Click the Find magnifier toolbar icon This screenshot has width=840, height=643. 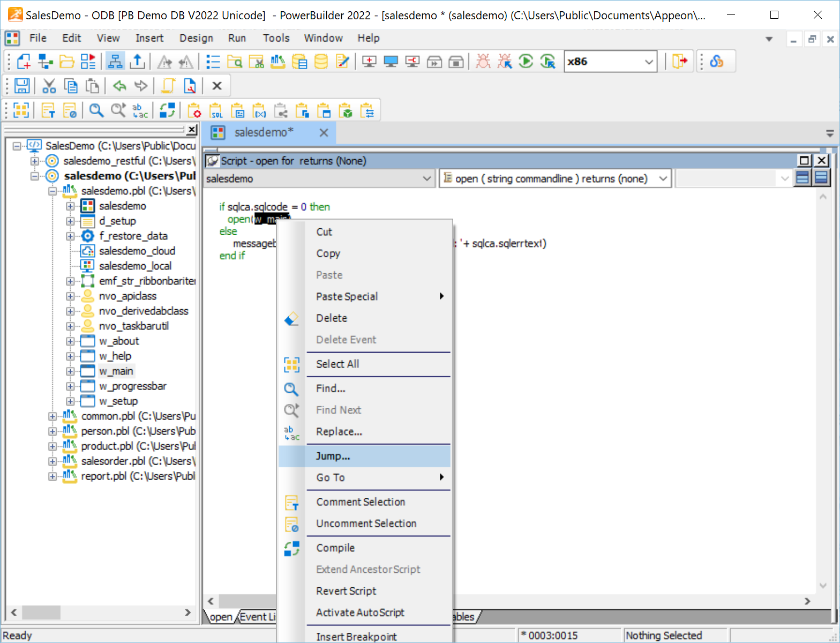pyautogui.click(x=96, y=110)
